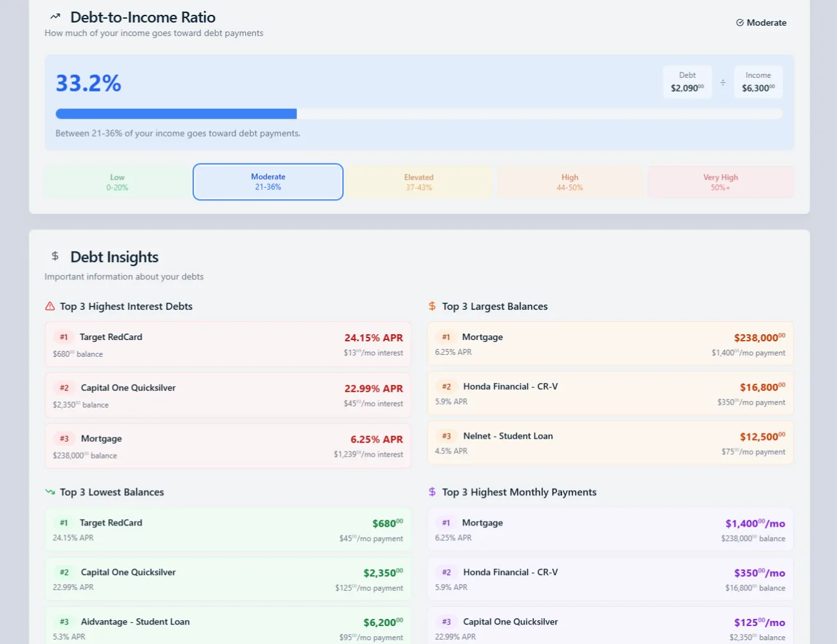Select the Very High 50%+ range card
The width and height of the screenshot is (837, 644).
(720, 182)
